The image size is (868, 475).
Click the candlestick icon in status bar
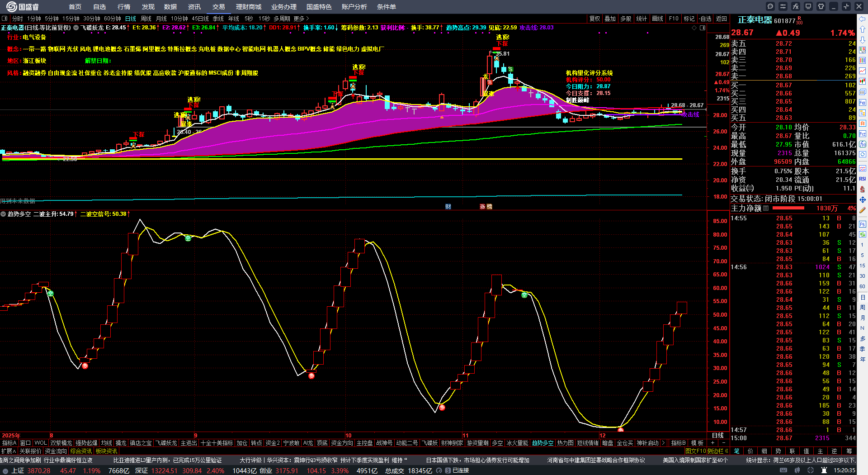[797, 470]
